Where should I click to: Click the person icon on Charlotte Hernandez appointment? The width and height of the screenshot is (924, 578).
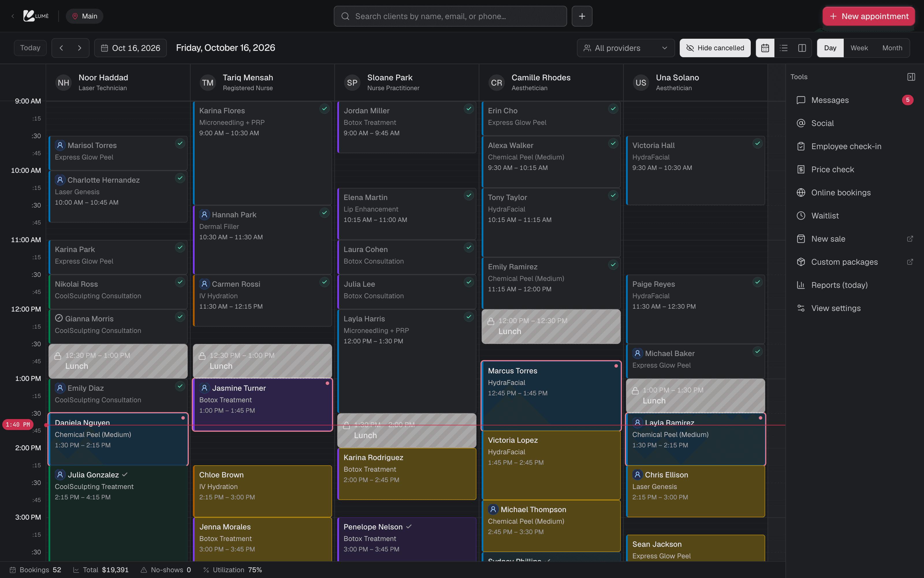coord(60,180)
